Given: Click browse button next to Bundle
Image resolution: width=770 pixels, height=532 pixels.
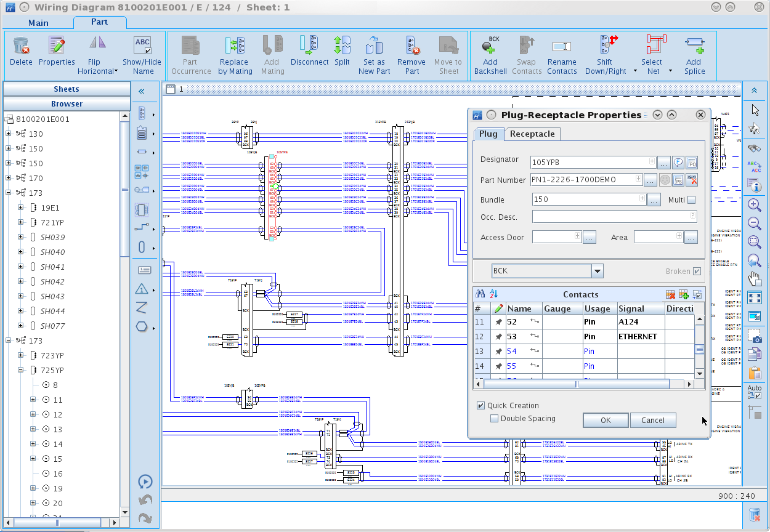Looking at the screenshot, I should point(654,199).
